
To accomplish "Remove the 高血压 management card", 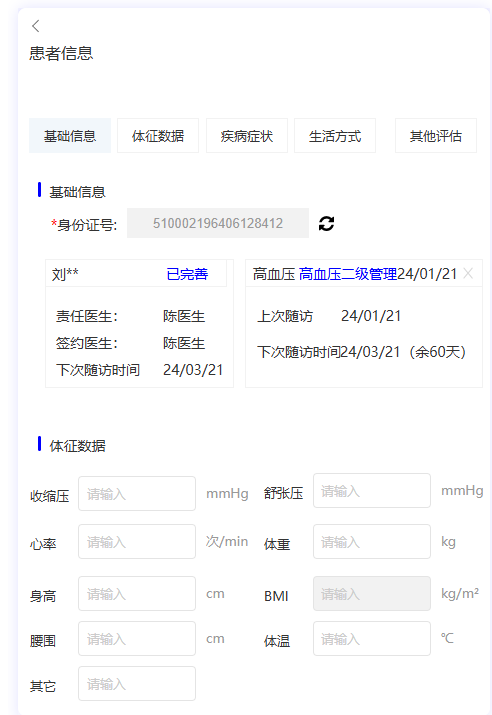I will click(468, 273).
